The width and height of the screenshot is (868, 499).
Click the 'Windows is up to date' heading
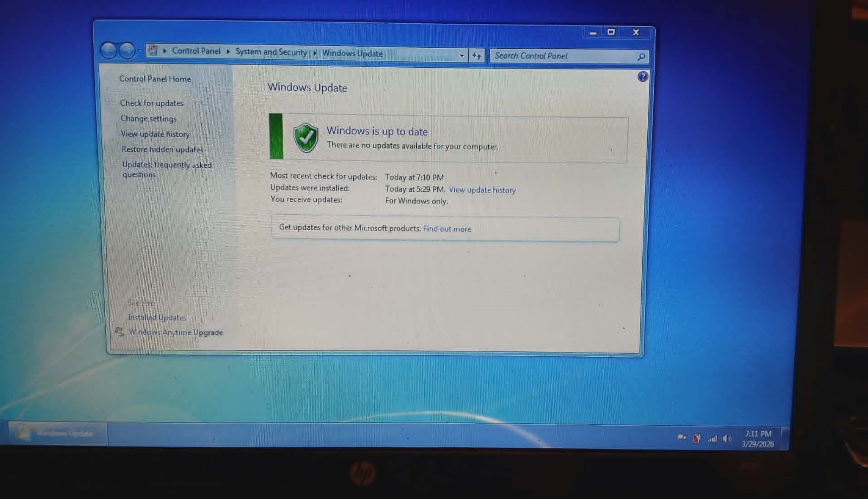pos(377,131)
